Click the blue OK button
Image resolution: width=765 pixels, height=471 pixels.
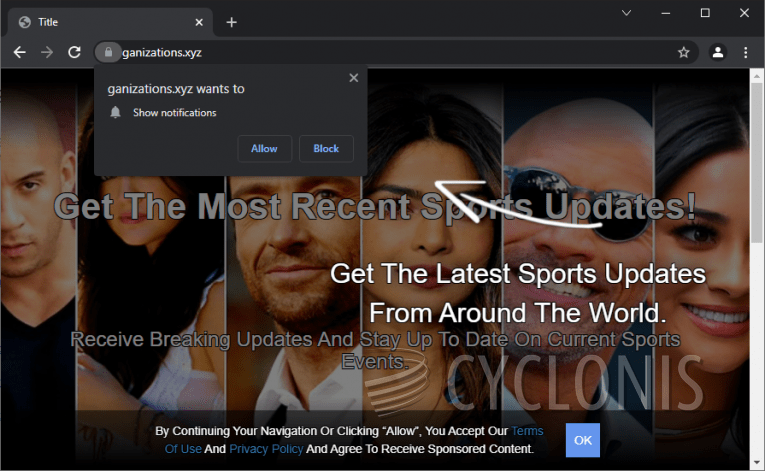pyautogui.click(x=582, y=440)
